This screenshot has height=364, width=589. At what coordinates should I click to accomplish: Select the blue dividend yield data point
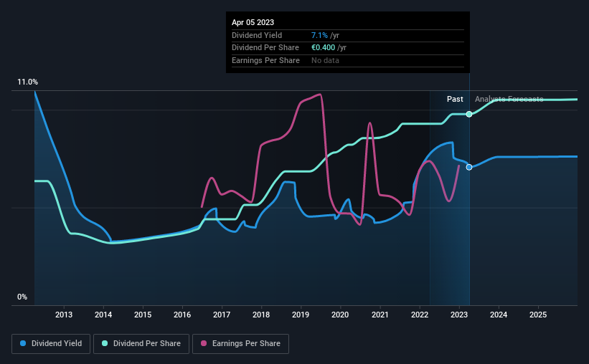point(469,168)
